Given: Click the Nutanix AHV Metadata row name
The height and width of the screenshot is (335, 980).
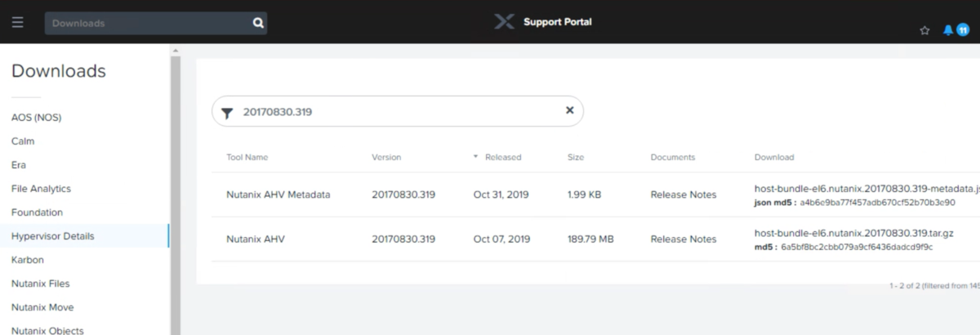Looking at the screenshot, I should point(278,195).
